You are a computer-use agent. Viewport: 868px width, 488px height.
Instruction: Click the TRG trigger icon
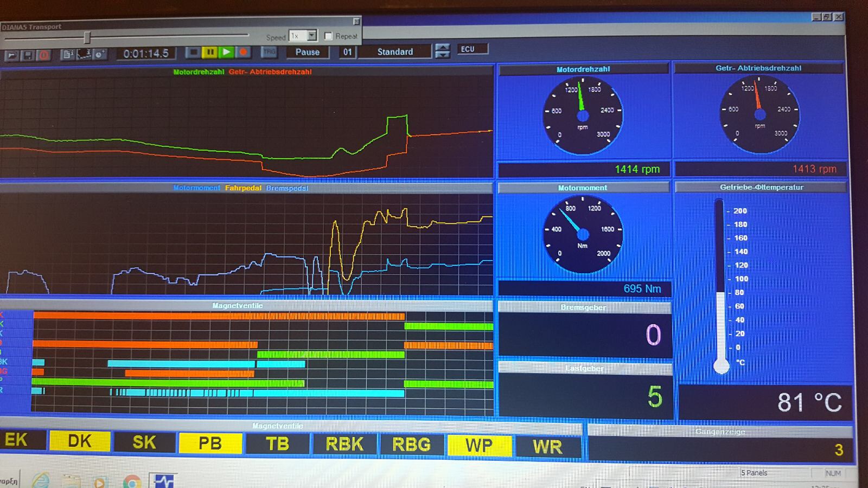tap(269, 52)
